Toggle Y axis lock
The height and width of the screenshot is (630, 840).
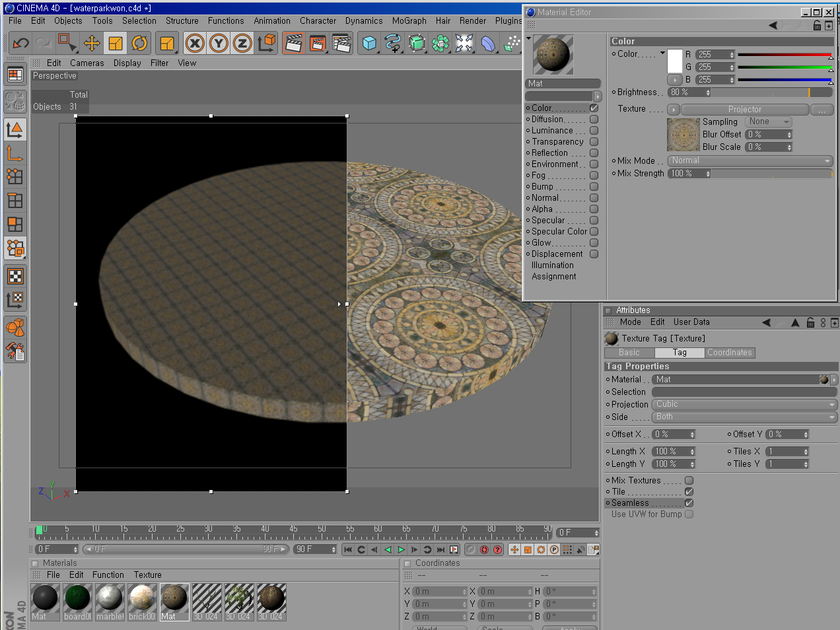(219, 44)
